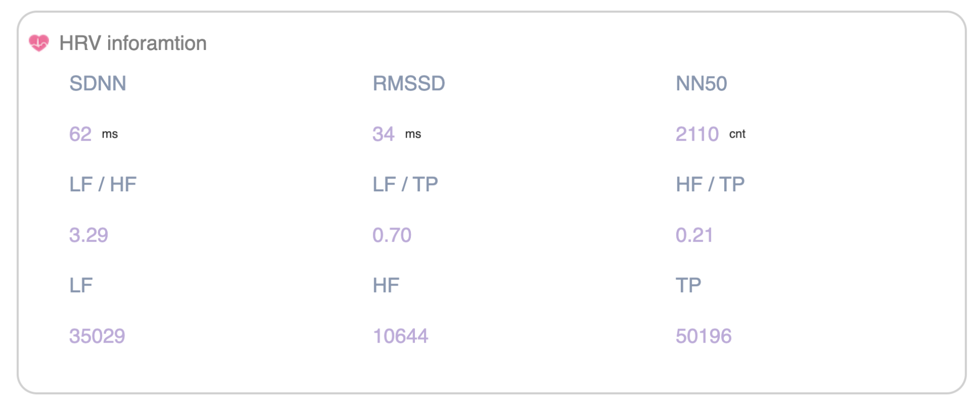Click the LF / TP label
The image size is (980, 408).
(405, 184)
